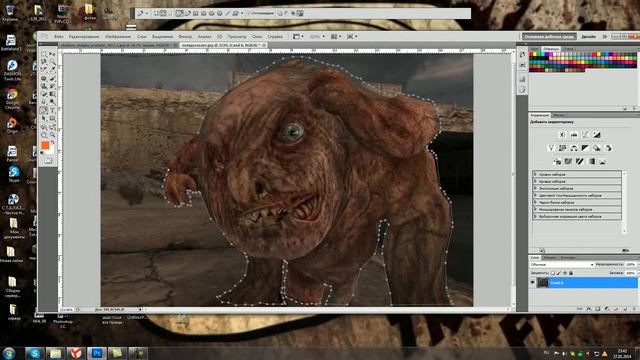Select the Eraser tool

[44, 93]
